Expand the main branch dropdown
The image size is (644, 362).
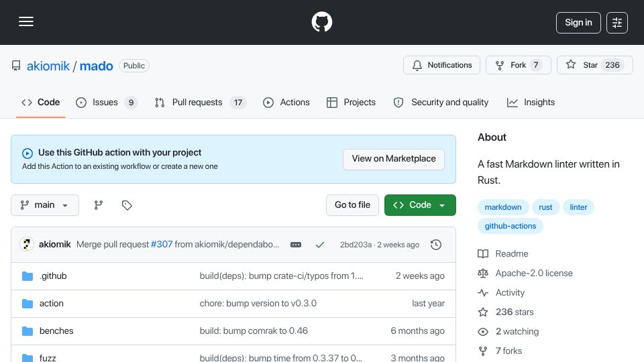click(x=45, y=205)
